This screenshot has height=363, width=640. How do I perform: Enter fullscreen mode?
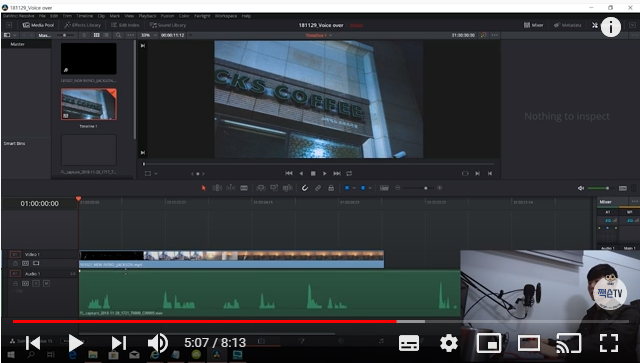[x=609, y=343]
